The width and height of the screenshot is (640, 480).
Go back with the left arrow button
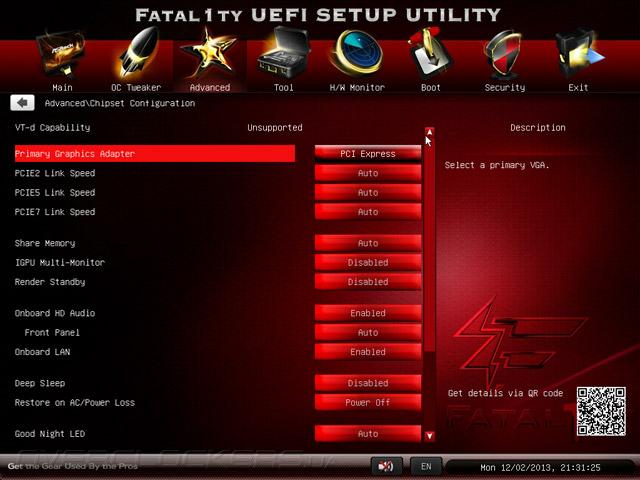pos(22,103)
